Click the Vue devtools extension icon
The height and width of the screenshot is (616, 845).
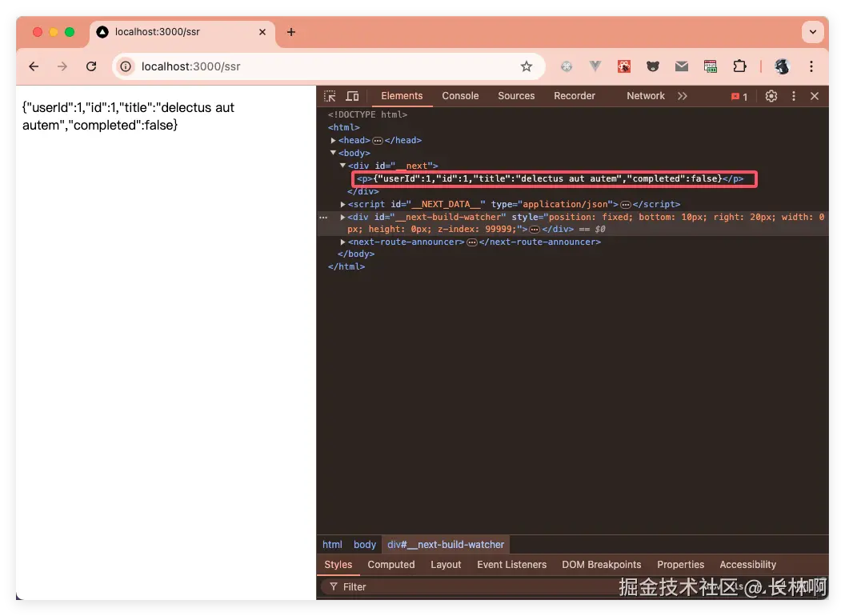click(595, 66)
